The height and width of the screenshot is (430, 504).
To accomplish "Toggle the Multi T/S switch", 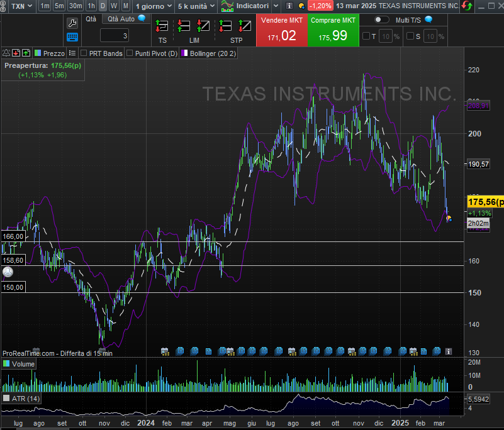I will pos(381,20).
